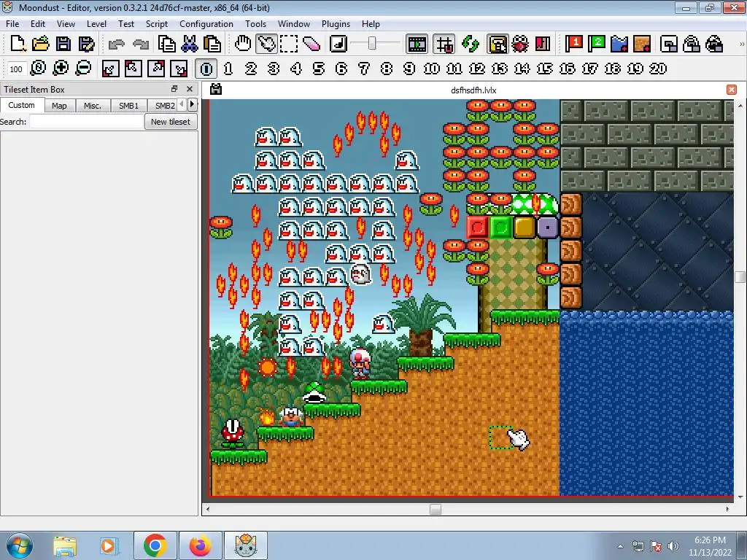Copy the selected items
Viewport: 747px width, 560px height.
point(166,44)
